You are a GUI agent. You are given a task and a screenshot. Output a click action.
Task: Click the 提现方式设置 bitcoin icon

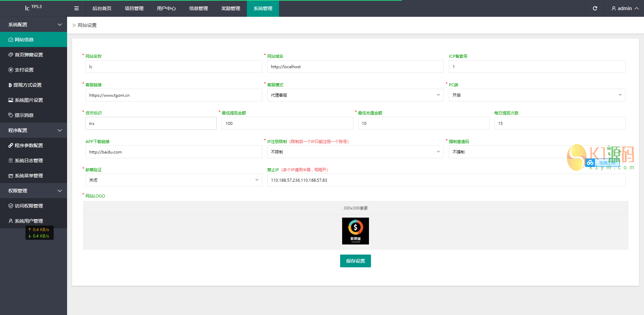(10, 85)
